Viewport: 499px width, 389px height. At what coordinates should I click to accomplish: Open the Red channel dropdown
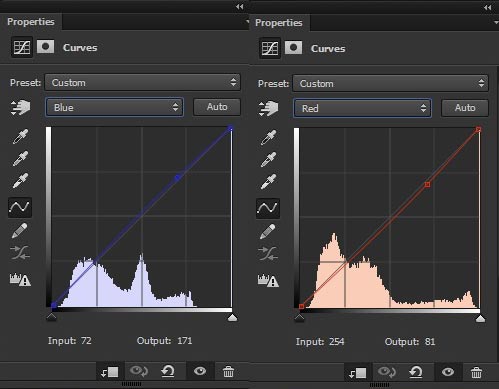(x=362, y=108)
